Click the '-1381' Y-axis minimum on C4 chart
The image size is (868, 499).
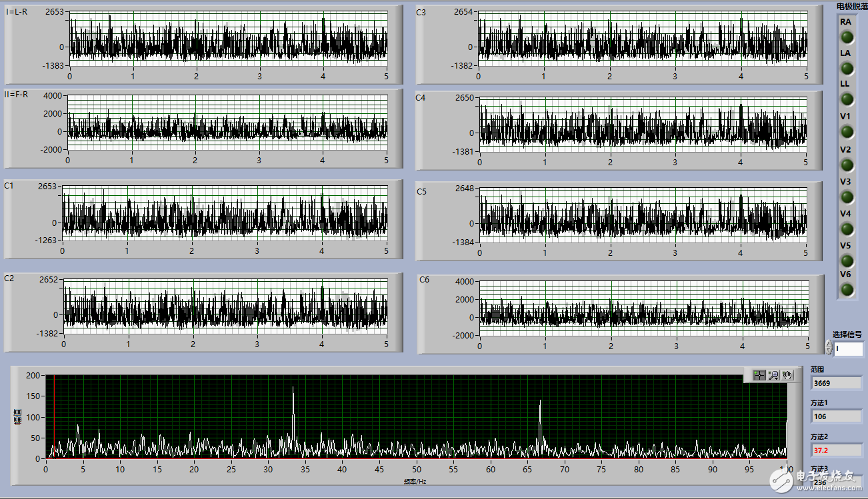(x=463, y=152)
